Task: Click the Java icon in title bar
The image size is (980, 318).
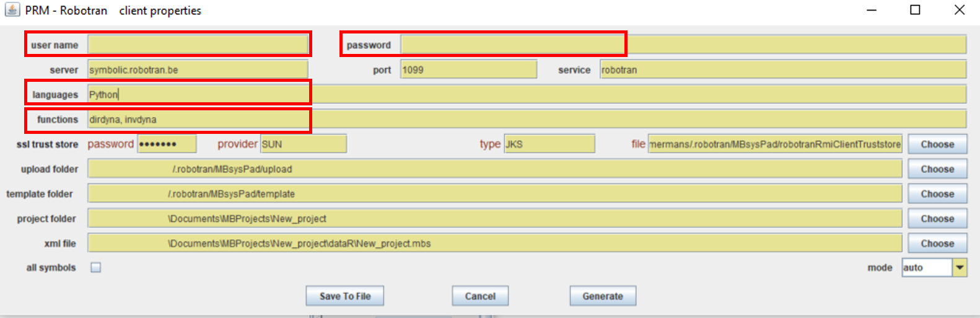Action: click(12, 10)
